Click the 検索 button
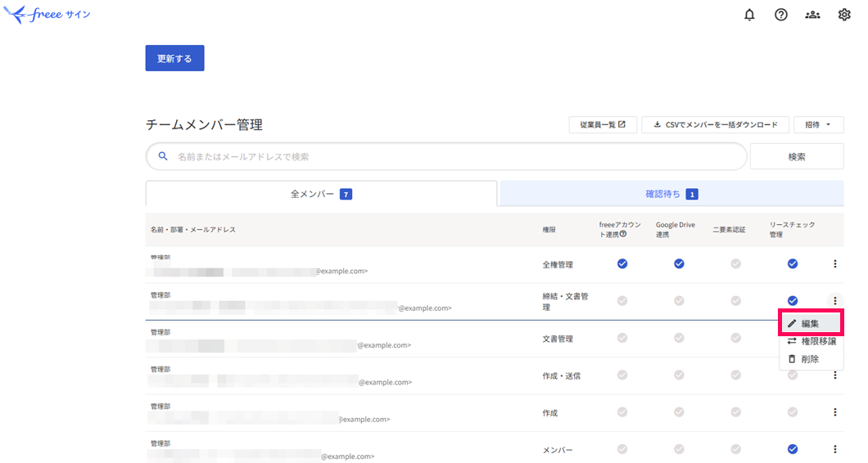This screenshot has width=868, height=463. click(797, 156)
